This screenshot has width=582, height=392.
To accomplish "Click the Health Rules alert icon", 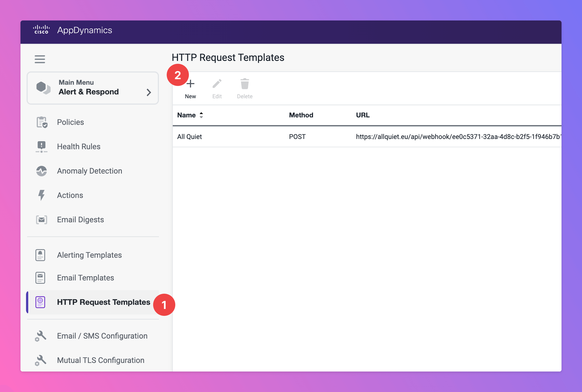I will (x=42, y=146).
